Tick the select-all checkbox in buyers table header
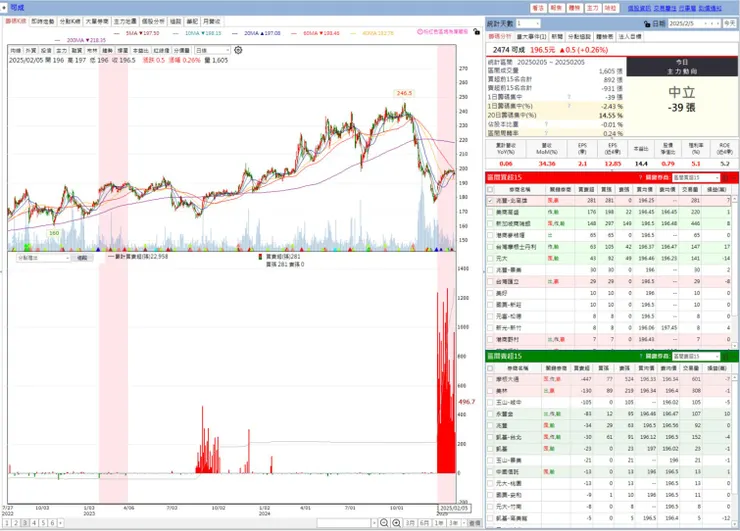Image resolution: width=740 pixels, height=531 pixels. click(490, 189)
